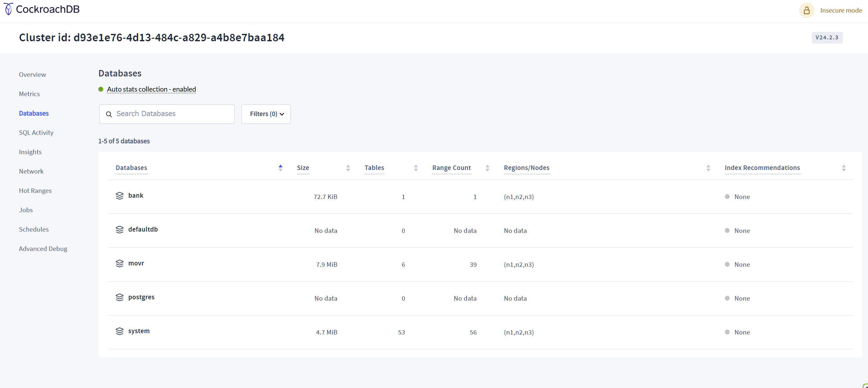Image resolution: width=868 pixels, height=388 pixels.
Task: Click the Databases column header
Action: pos(132,168)
